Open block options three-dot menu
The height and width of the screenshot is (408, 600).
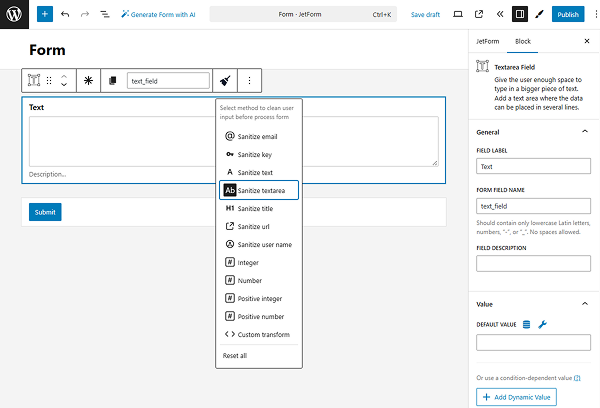249,80
